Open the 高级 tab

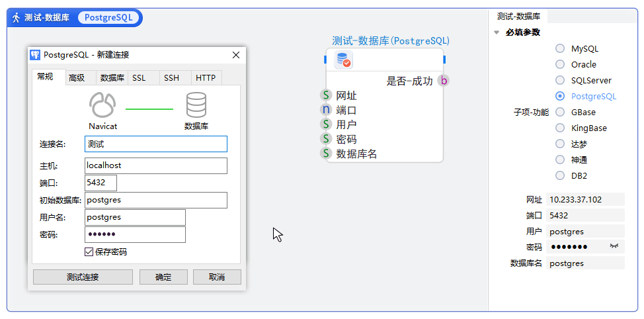(81, 77)
